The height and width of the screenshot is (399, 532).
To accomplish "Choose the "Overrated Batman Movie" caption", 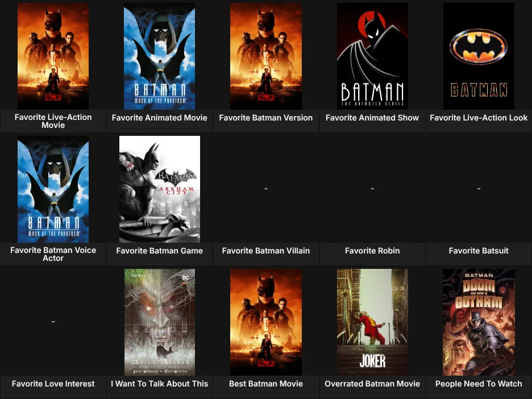I will [x=372, y=384].
